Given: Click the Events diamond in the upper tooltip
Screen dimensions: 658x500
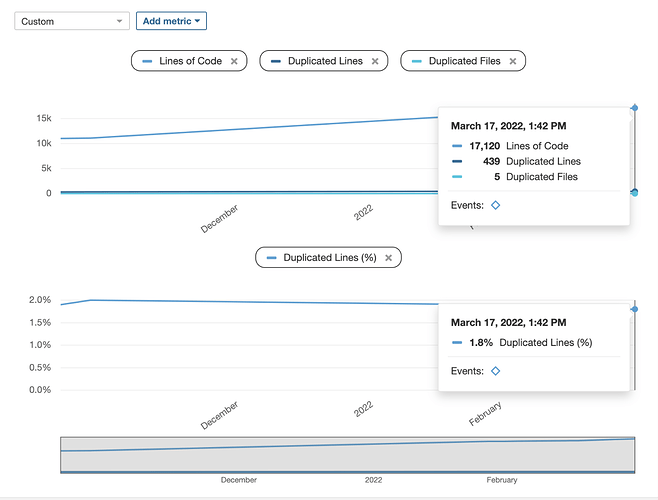Looking at the screenshot, I should (x=496, y=205).
